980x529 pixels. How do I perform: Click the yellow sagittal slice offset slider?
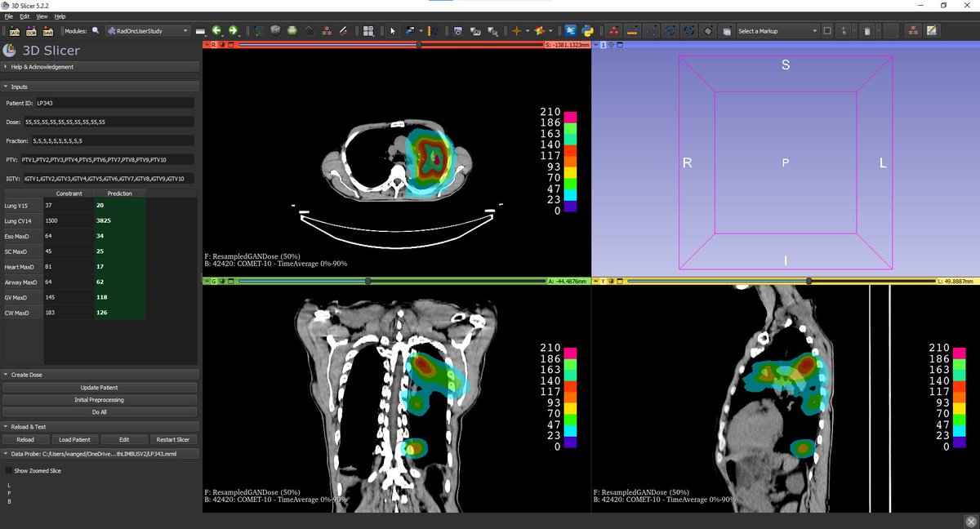tap(780, 281)
